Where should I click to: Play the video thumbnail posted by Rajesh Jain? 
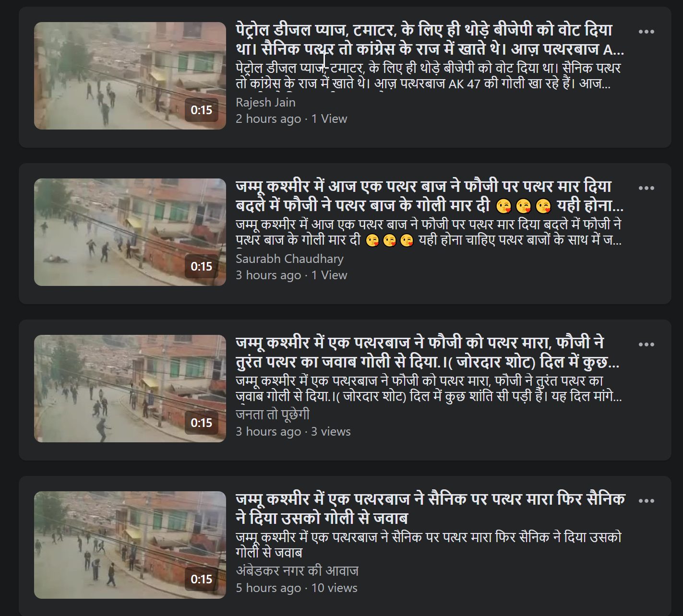pos(130,76)
